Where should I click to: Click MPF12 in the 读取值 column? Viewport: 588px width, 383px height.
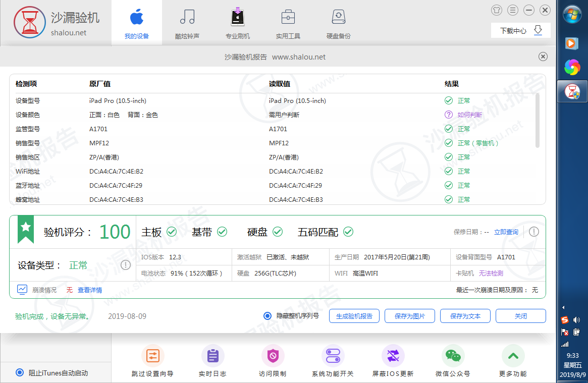tap(279, 143)
